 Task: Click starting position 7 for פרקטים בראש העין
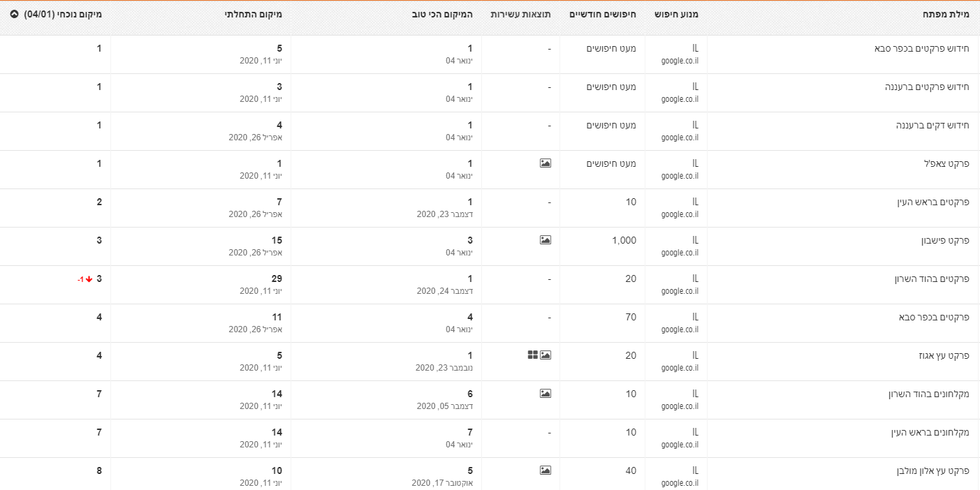click(x=279, y=202)
